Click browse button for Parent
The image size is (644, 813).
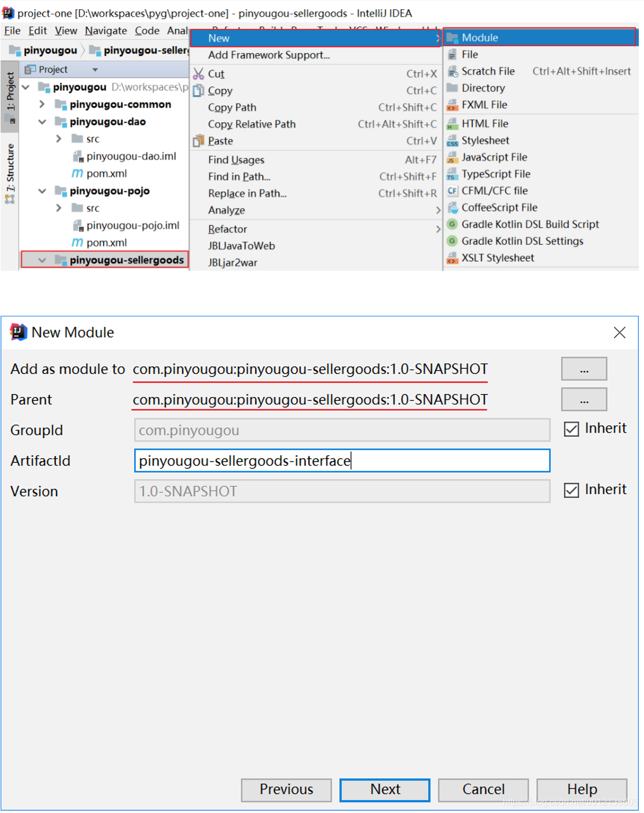pos(584,399)
